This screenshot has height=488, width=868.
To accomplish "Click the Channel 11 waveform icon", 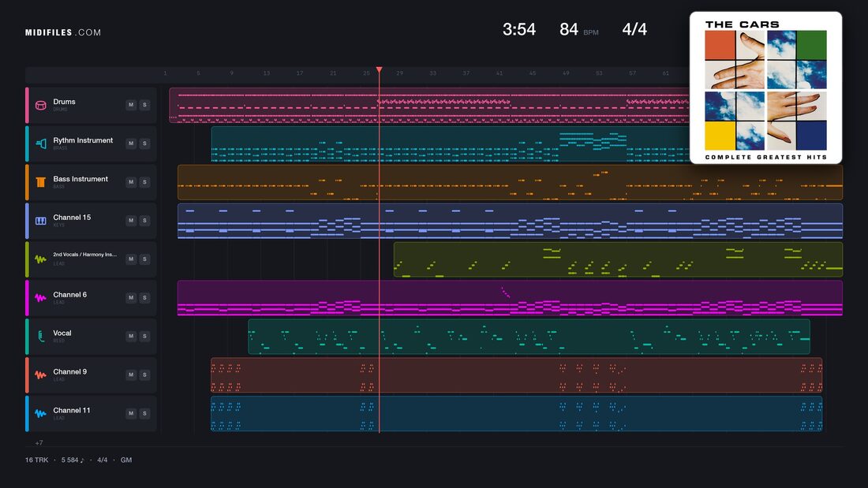I will (41, 413).
